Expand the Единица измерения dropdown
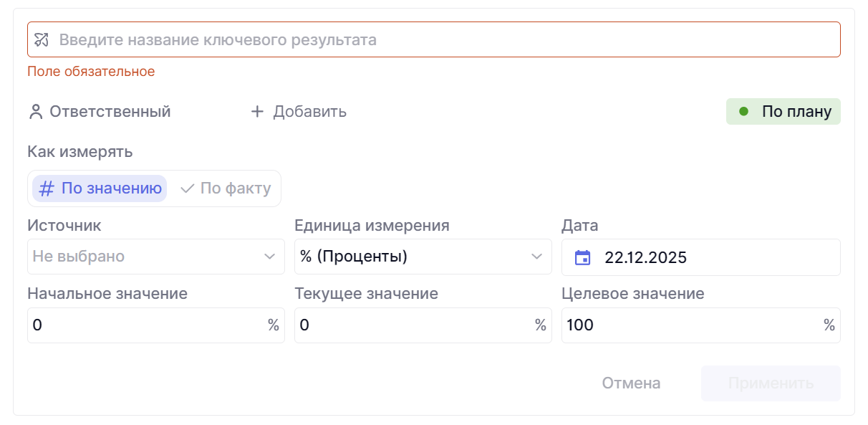The width and height of the screenshot is (868, 425). pyautogui.click(x=423, y=257)
